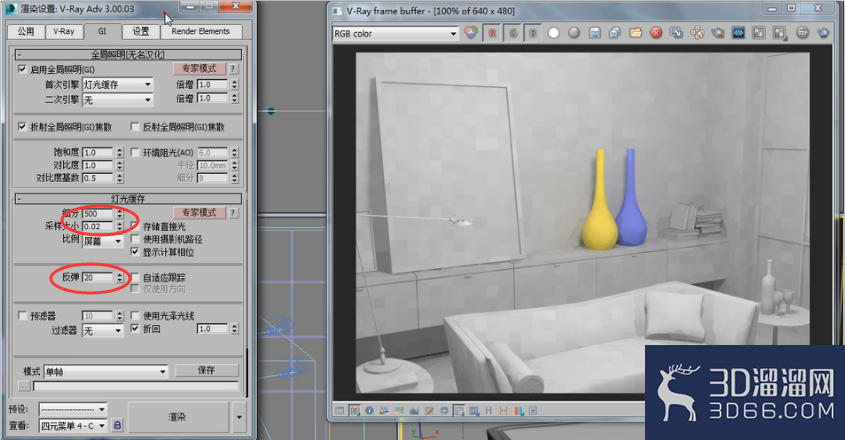Click the 保存 save button
This screenshot has height=440, width=845.
[x=206, y=370]
